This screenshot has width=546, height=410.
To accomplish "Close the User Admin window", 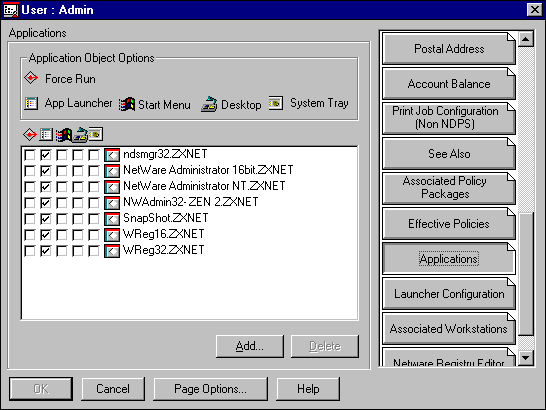I will click(534, 10).
